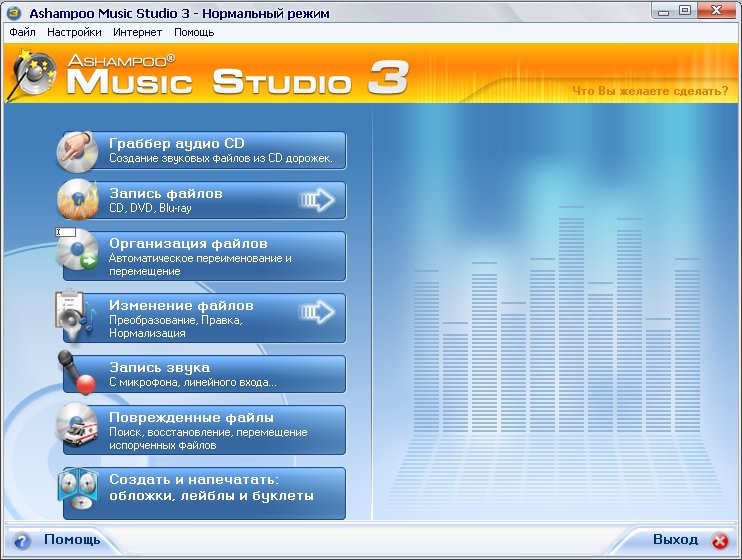Viewport: 742px width, 560px height.
Task: Click the hand-on-disc Audio CD grabber icon
Action: (80, 151)
